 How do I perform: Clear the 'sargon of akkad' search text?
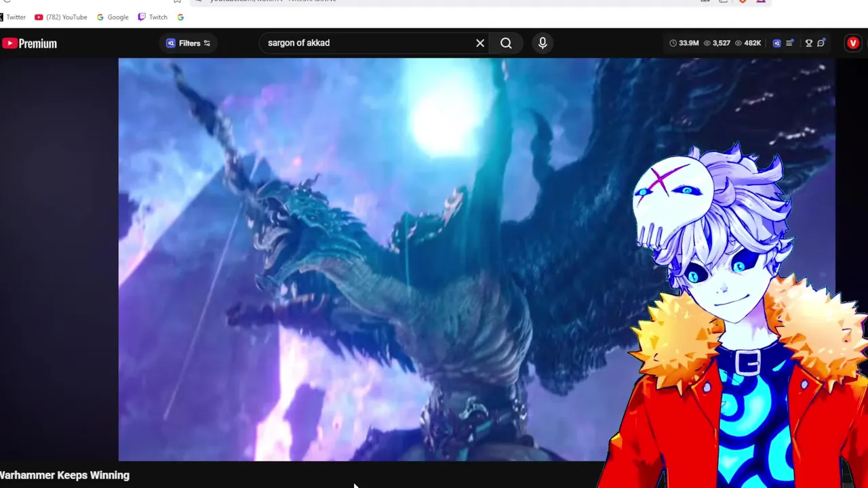[480, 43]
